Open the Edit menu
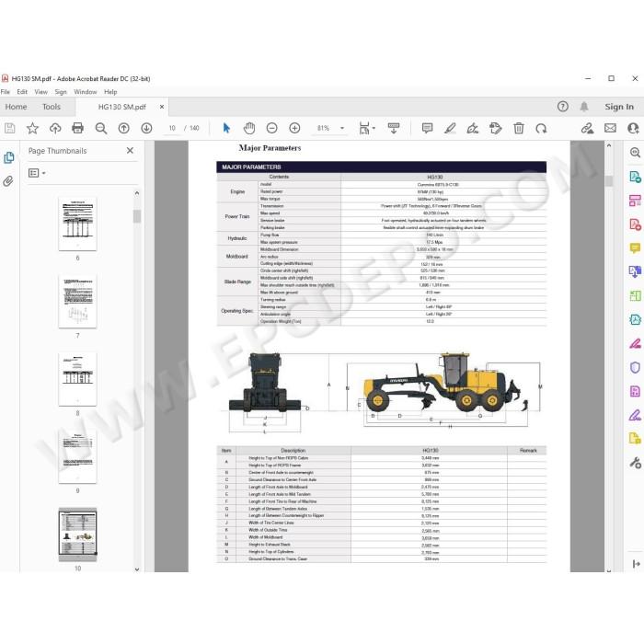Screen dimensions: 644x644 click(x=22, y=92)
